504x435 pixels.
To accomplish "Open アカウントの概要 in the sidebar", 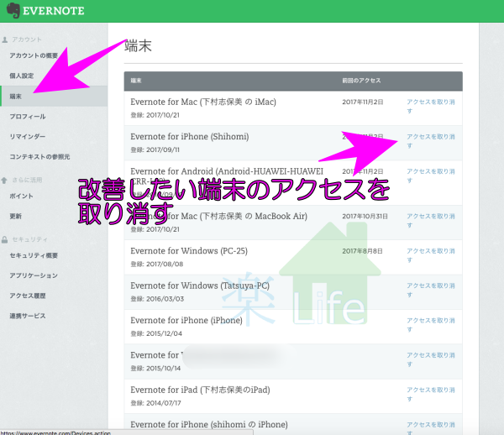I will (34, 55).
